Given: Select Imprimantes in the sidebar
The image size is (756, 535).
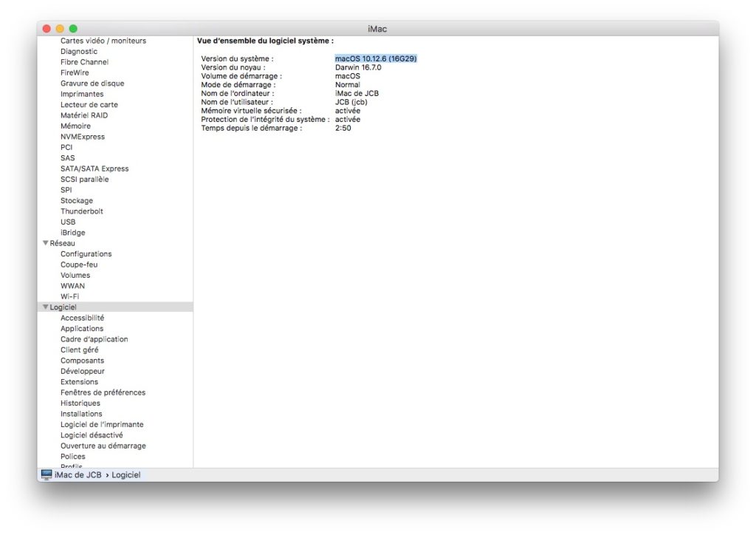Looking at the screenshot, I should pos(82,94).
